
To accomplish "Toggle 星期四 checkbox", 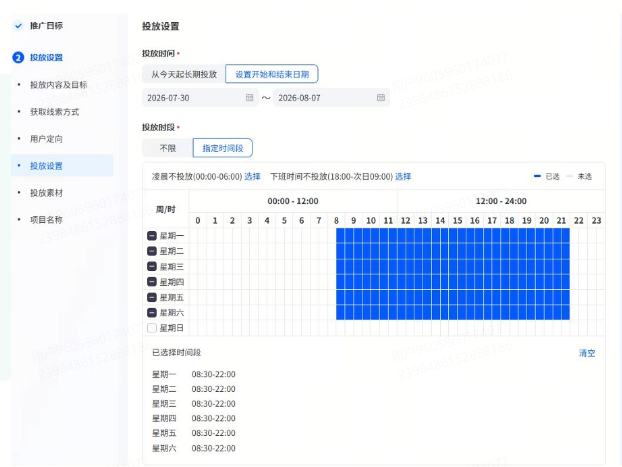I will pyautogui.click(x=152, y=282).
